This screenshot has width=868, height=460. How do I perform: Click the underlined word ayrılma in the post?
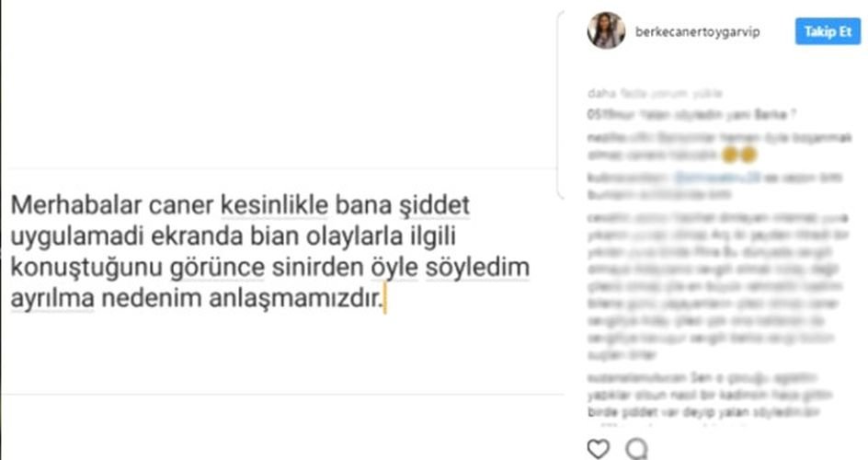tap(52, 300)
